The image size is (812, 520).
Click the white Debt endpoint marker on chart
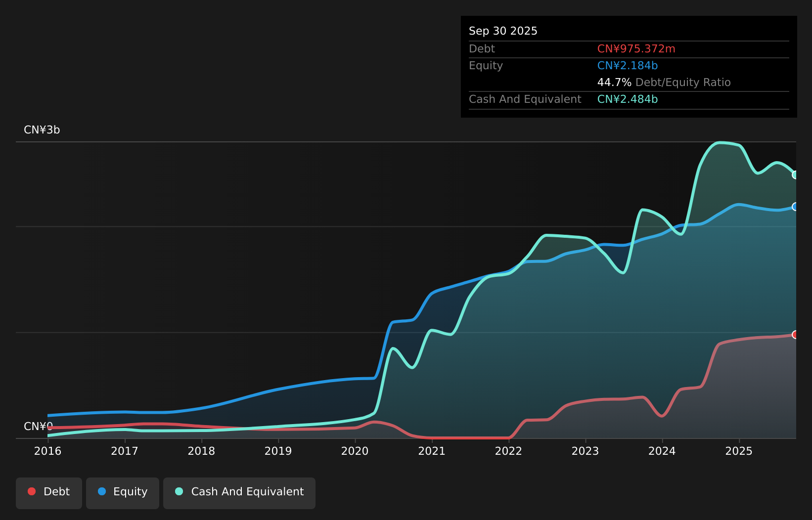[795, 335]
